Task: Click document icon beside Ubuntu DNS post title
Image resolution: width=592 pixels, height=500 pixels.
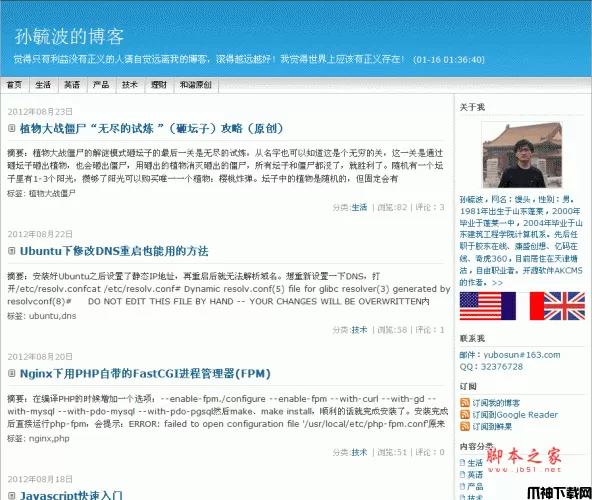Action: pyautogui.click(x=12, y=251)
